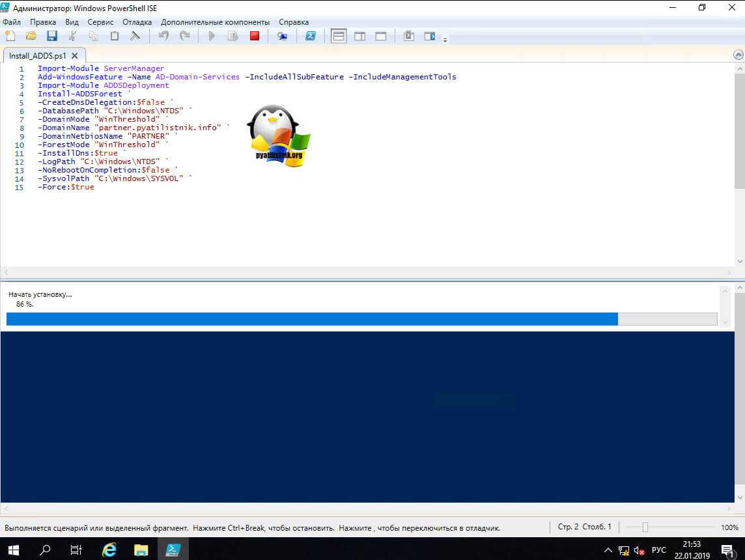Toggle Show Script Pane Maximized layout

click(x=381, y=36)
